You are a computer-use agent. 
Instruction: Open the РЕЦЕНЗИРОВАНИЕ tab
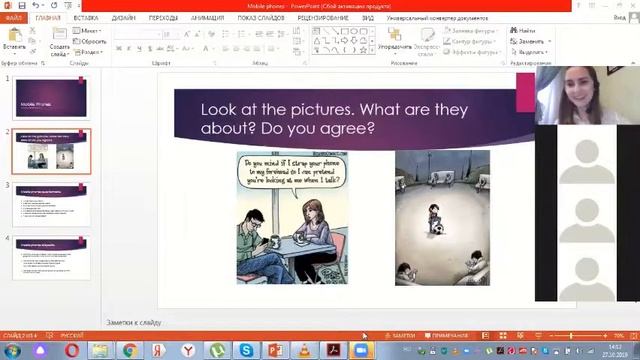point(323,18)
